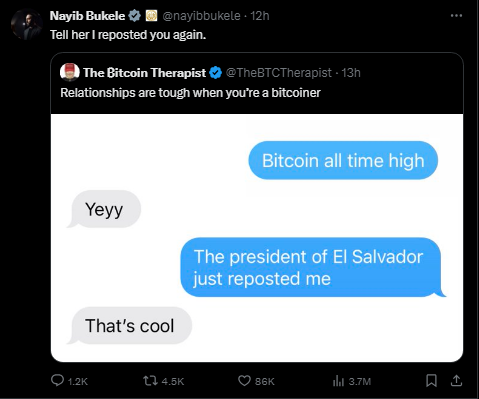Viewport: 479px width, 399px height.
Task: Click the gold affiliation badge icon
Action: tap(151, 16)
